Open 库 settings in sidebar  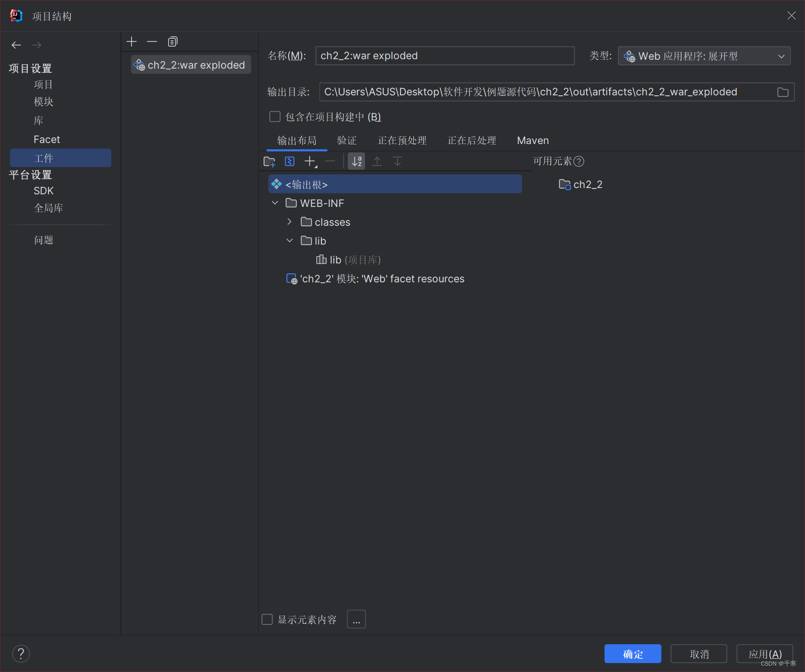click(x=38, y=120)
